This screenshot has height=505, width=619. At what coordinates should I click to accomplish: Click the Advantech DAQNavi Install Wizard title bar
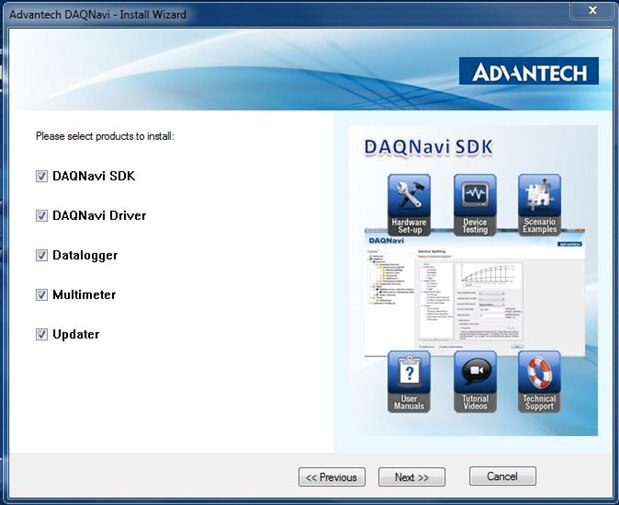(x=250, y=14)
